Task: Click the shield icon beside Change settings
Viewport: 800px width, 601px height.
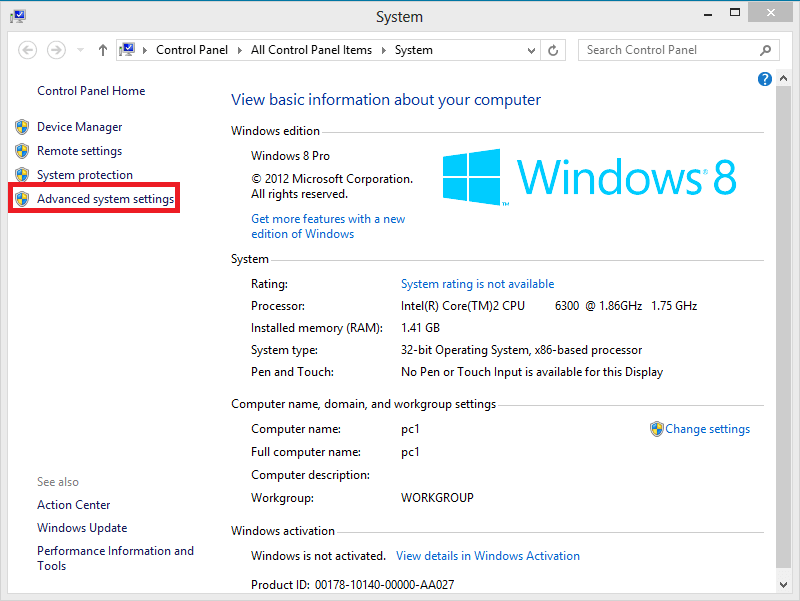Action: pos(657,429)
